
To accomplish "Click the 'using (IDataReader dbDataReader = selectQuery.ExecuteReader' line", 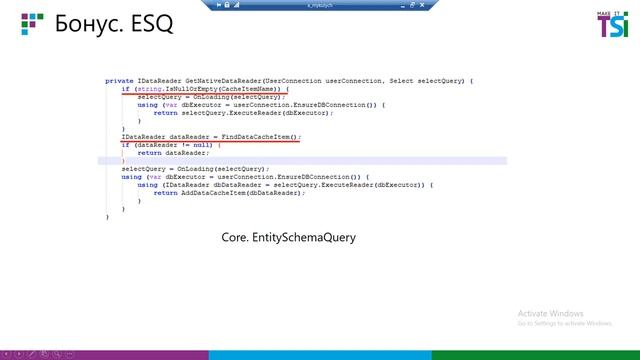I will pos(285,185).
